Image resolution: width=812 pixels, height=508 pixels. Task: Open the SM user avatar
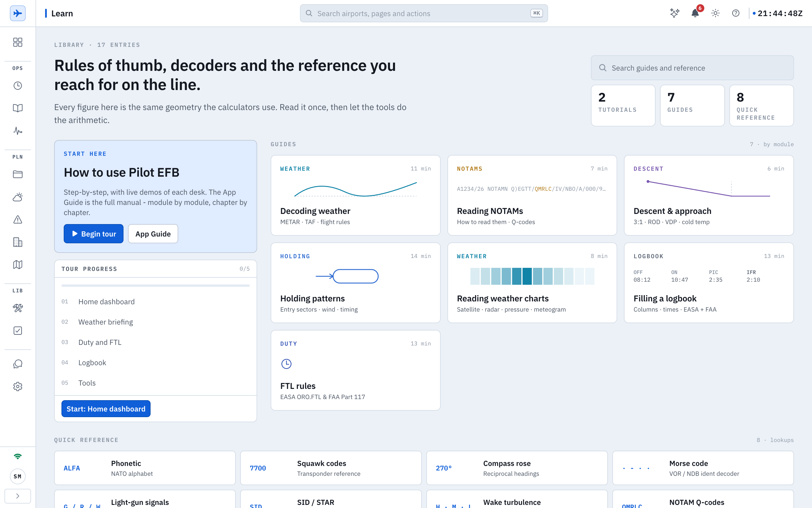coord(18,476)
